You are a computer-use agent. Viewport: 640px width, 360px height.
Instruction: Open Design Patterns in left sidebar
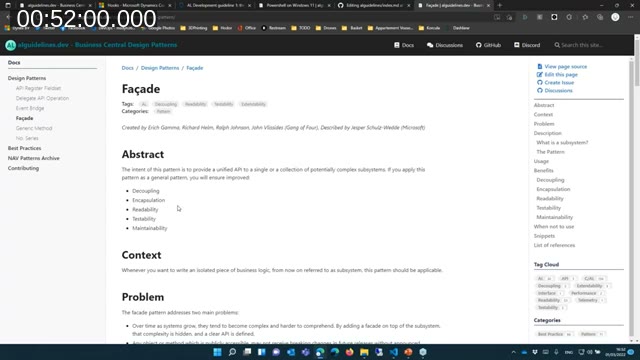click(27, 78)
